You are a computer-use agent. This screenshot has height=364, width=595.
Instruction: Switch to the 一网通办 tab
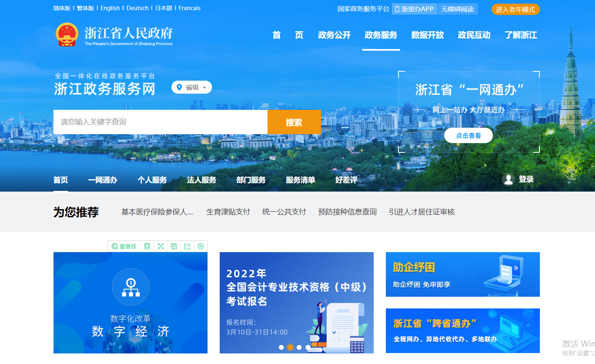click(103, 180)
